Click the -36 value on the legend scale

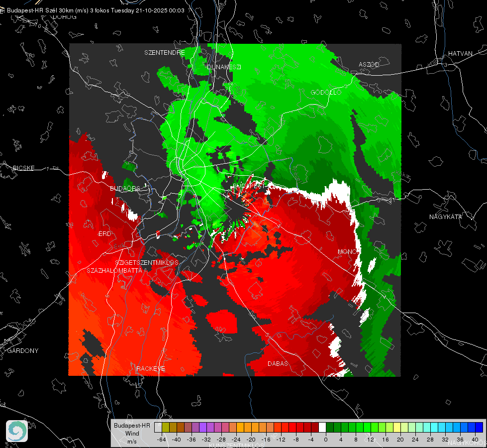[x=192, y=440]
